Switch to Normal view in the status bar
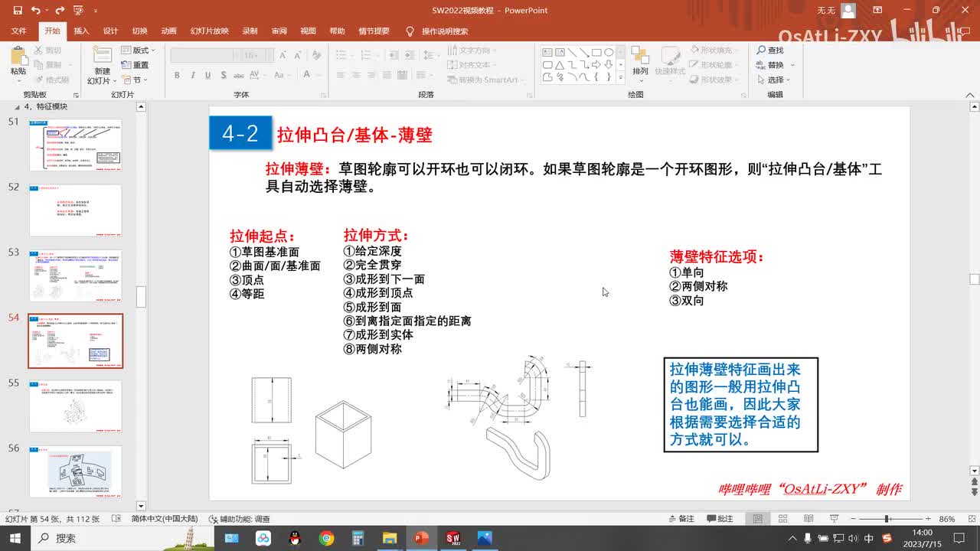This screenshot has height=551, width=980. (758, 519)
